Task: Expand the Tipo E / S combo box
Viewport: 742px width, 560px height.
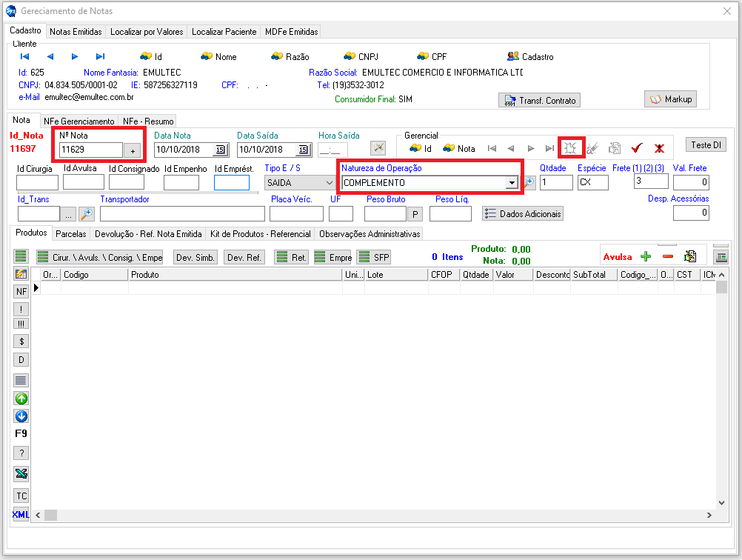Action: 329,183
